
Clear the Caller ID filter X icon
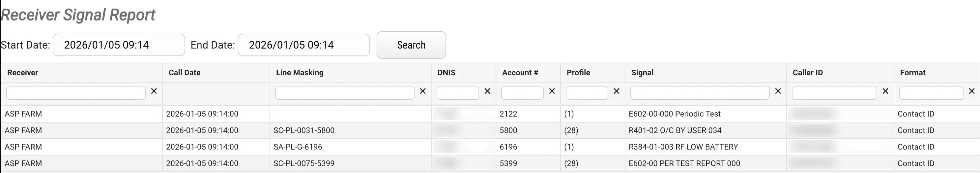pos(885,91)
